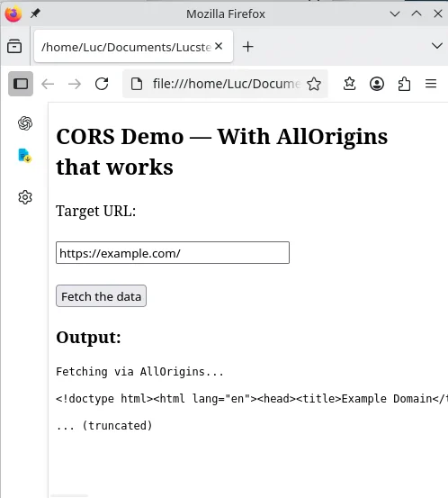Click the Output: heading
This screenshot has width=448, height=498.
pos(88,338)
